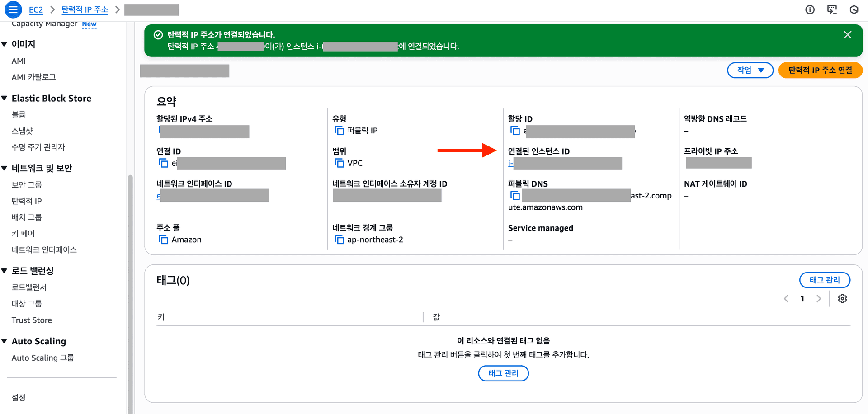Screen dimensions: 868x414
Task: Click the 탄력적 IP 주소 연결 button
Action: click(x=820, y=70)
